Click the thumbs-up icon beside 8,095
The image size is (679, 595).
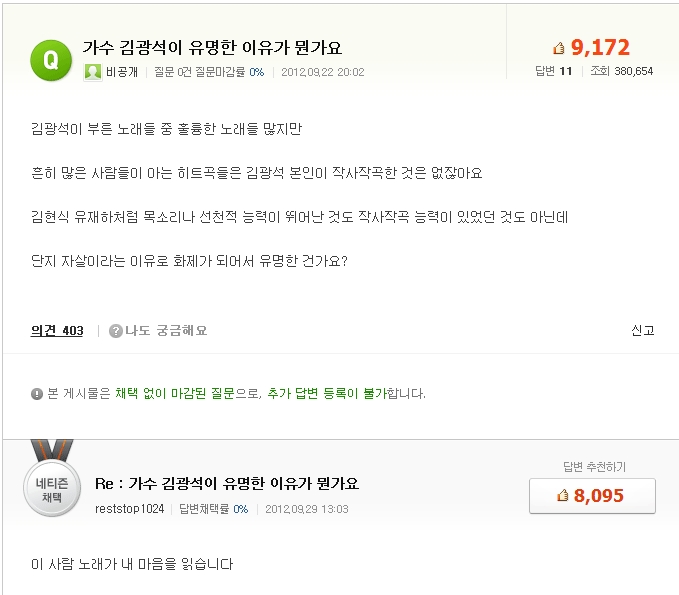click(563, 495)
